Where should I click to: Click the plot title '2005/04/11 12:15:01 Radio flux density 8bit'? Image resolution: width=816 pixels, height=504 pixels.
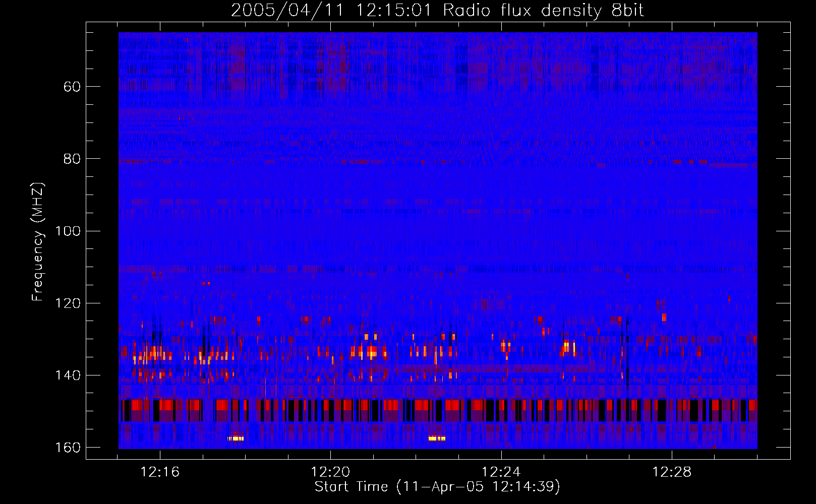tap(437, 10)
